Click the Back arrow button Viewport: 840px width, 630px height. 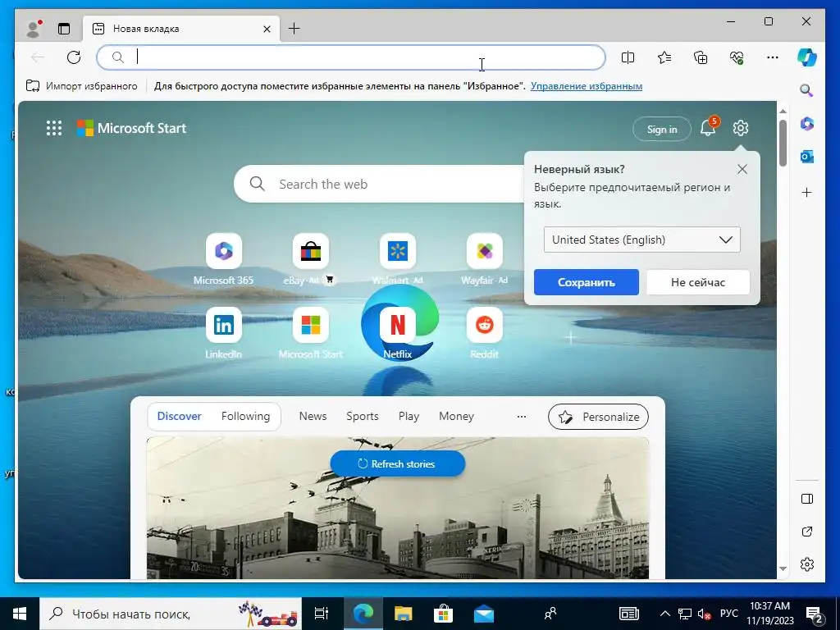(38, 57)
